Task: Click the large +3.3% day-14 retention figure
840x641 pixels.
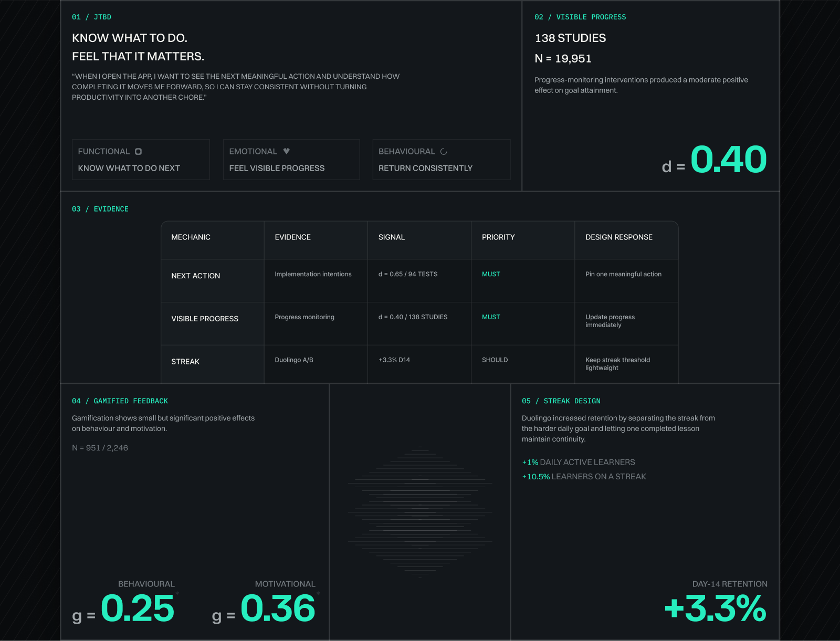Action: (715, 608)
